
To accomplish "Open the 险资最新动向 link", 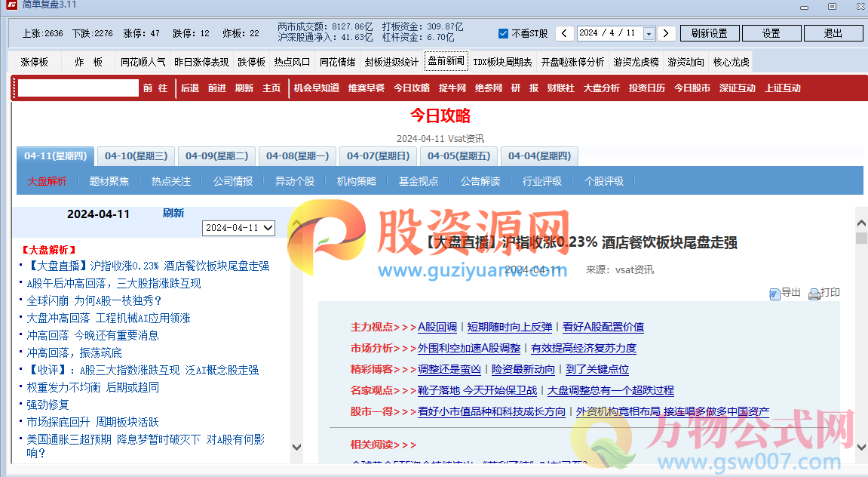I will pos(523,369).
